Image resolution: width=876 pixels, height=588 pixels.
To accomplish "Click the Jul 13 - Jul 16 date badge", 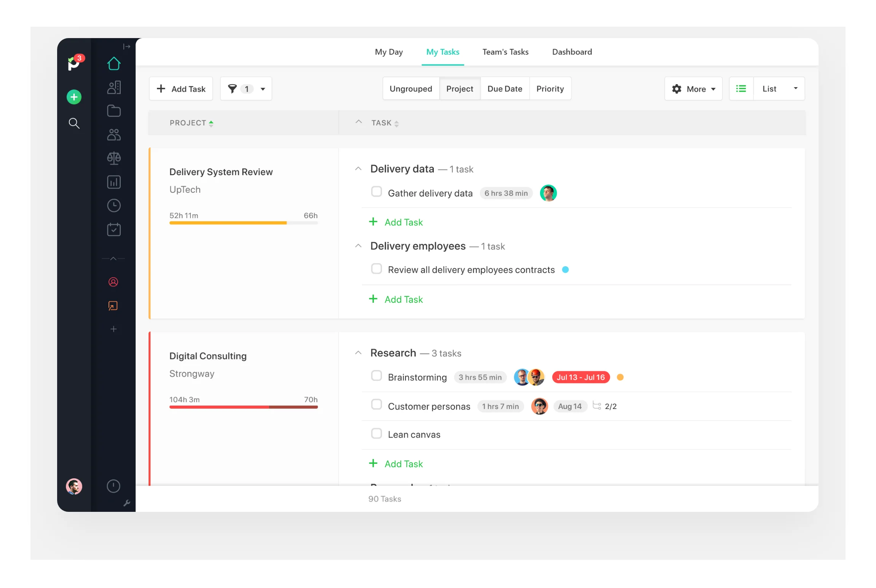I will (x=581, y=377).
